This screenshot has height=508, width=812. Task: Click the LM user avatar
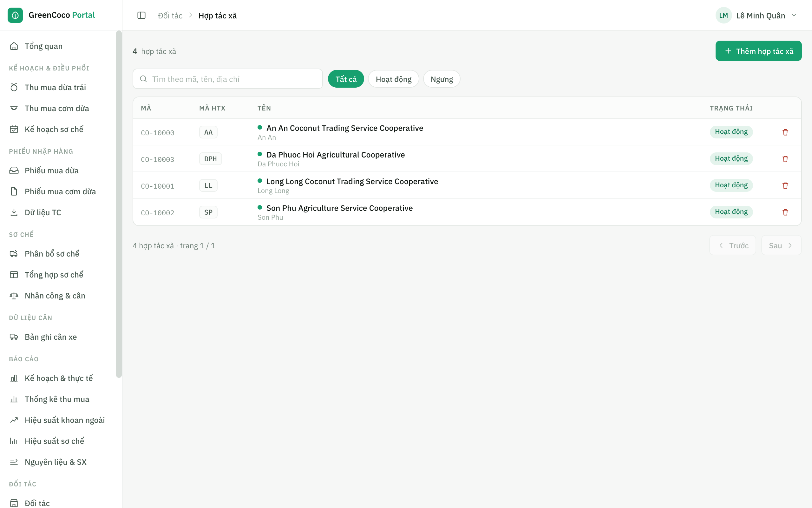click(x=724, y=16)
